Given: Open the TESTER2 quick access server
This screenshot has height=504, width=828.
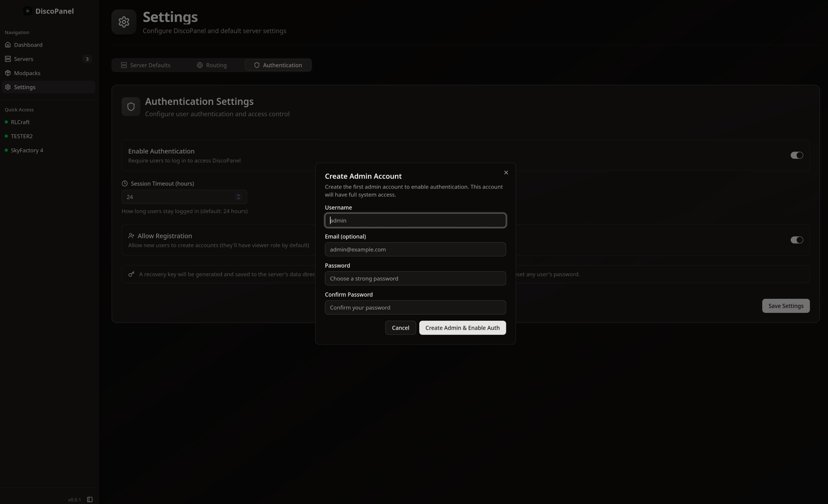Looking at the screenshot, I should tap(48, 136).
